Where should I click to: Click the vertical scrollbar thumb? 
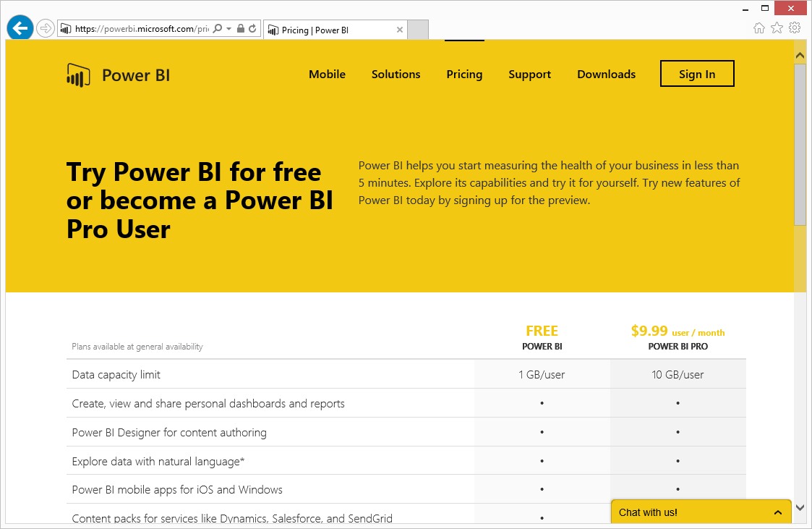800,144
